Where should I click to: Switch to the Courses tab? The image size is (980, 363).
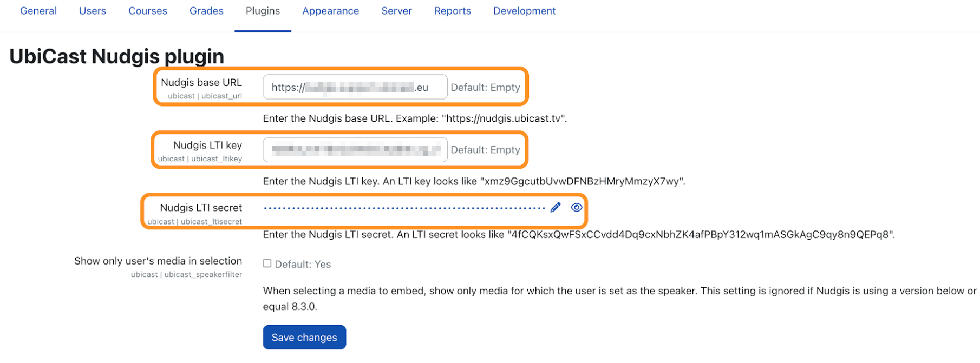pyautogui.click(x=148, y=11)
